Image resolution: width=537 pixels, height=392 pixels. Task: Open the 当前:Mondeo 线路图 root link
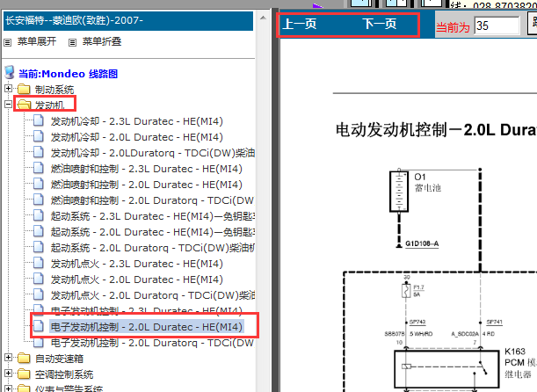(x=68, y=74)
